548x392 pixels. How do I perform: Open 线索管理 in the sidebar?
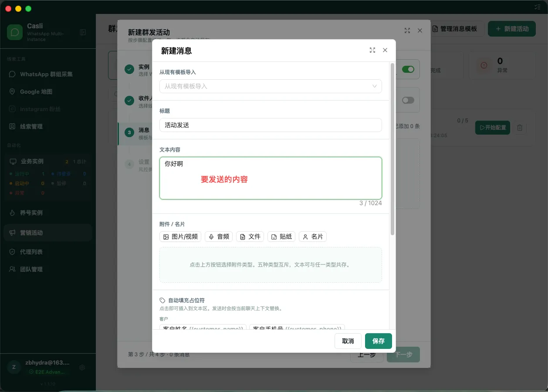tap(48, 126)
